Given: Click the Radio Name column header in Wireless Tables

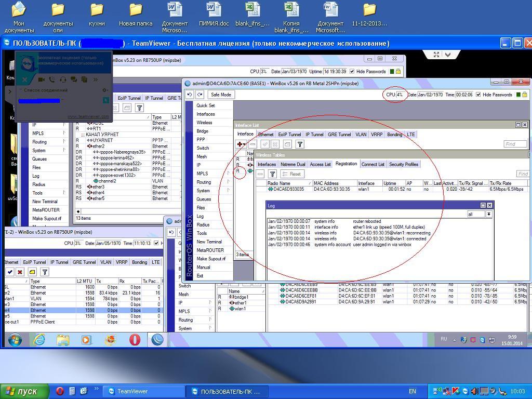Looking at the screenshot, I should pos(289,183).
